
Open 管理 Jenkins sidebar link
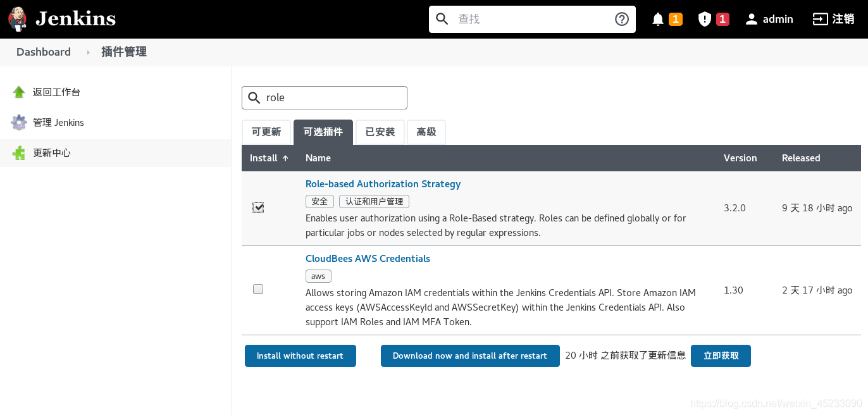(58, 123)
